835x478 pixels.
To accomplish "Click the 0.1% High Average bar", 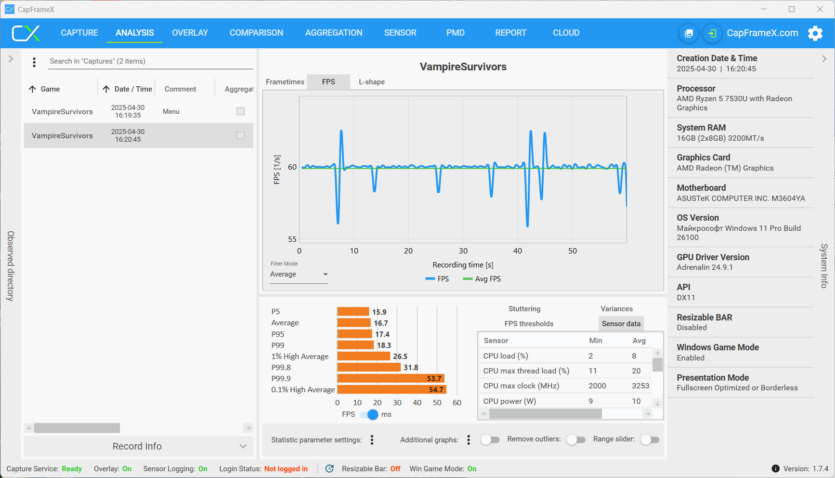I will click(392, 390).
